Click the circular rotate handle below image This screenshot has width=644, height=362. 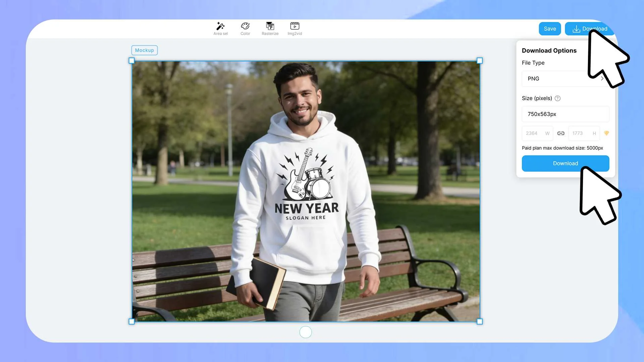306,332
